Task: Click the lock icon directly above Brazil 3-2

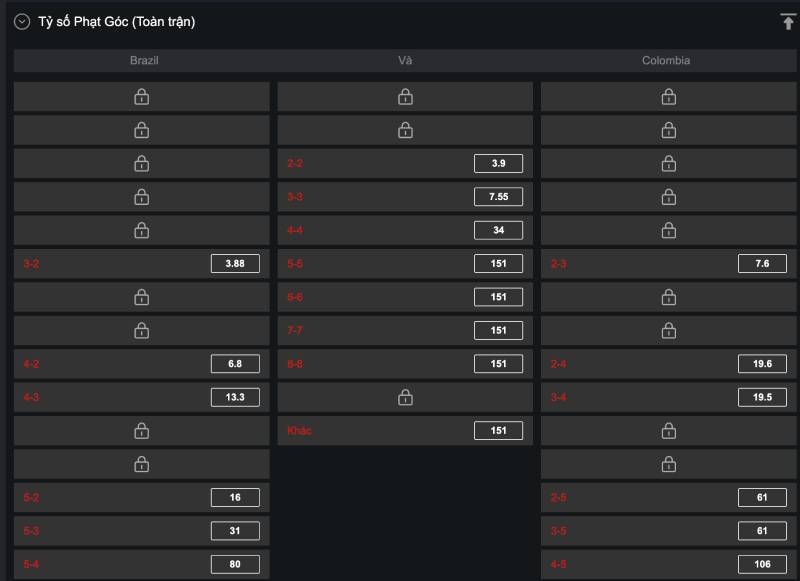Action: 141,230
